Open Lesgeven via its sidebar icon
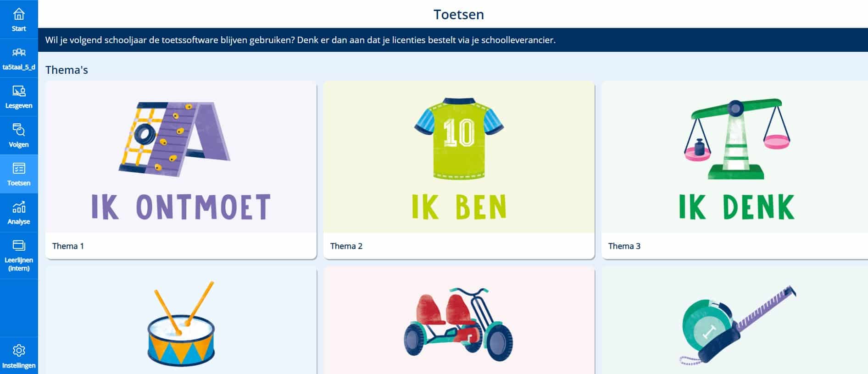 (18, 91)
